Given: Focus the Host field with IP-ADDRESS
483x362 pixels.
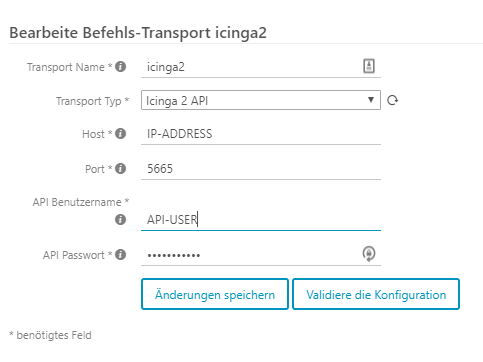Looking at the screenshot, I should [261, 134].
